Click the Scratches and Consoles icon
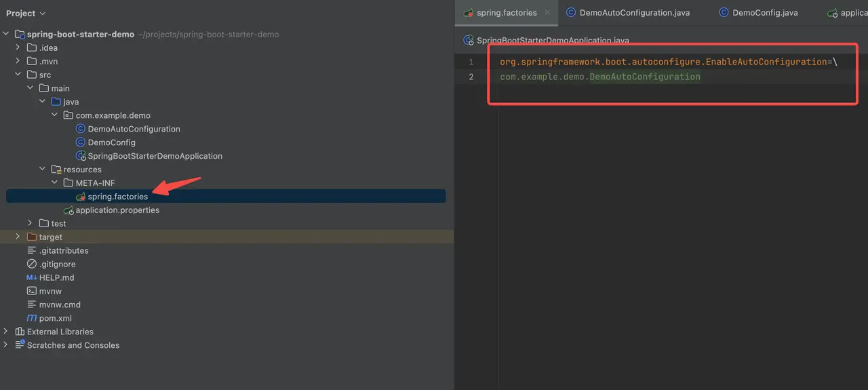 (19, 345)
